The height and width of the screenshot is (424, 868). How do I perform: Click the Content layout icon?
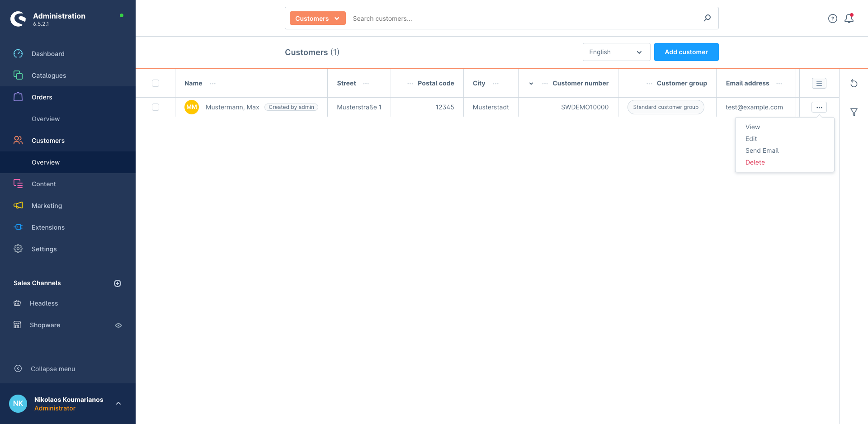(18, 184)
